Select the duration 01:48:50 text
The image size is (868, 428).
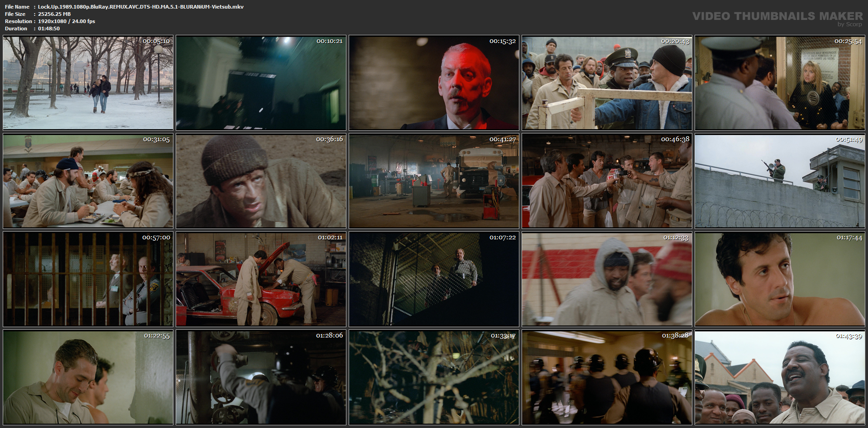pyautogui.click(x=49, y=29)
